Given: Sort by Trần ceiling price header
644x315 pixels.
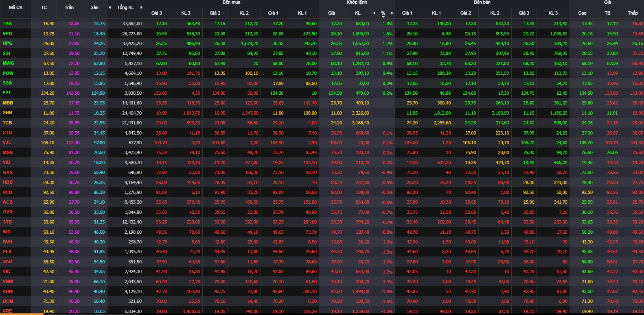Looking at the screenshot, I should [x=69, y=7].
